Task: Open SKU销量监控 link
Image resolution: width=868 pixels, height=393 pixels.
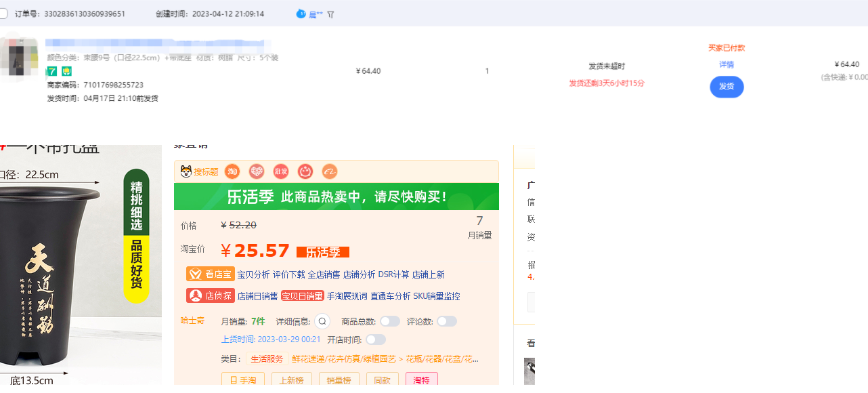Action: [x=437, y=296]
